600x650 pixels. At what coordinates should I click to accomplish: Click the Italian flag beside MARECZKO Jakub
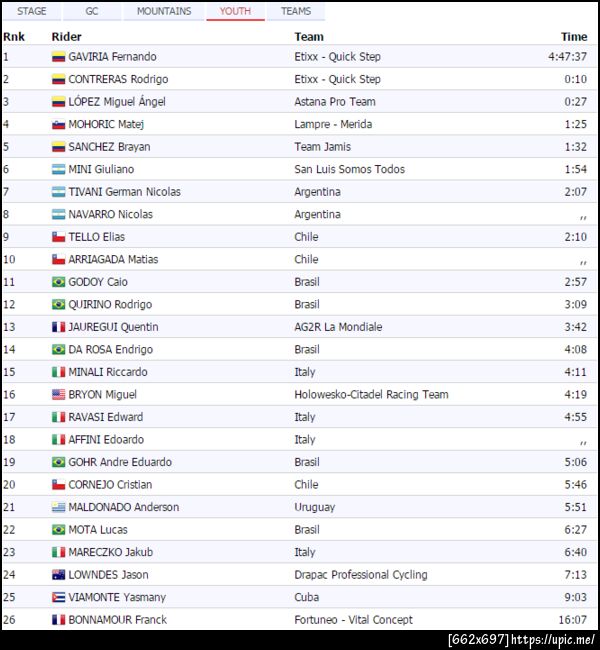point(58,552)
